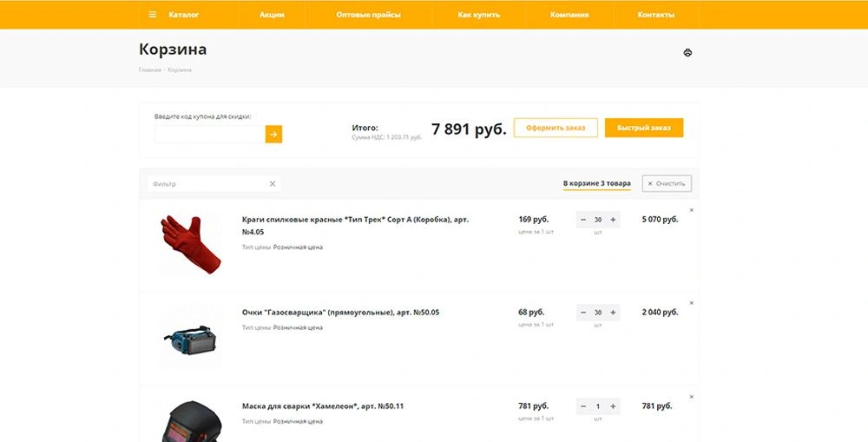Decrease quantity of Газосварщика goggles
The height and width of the screenshot is (442, 868).
[x=583, y=313]
